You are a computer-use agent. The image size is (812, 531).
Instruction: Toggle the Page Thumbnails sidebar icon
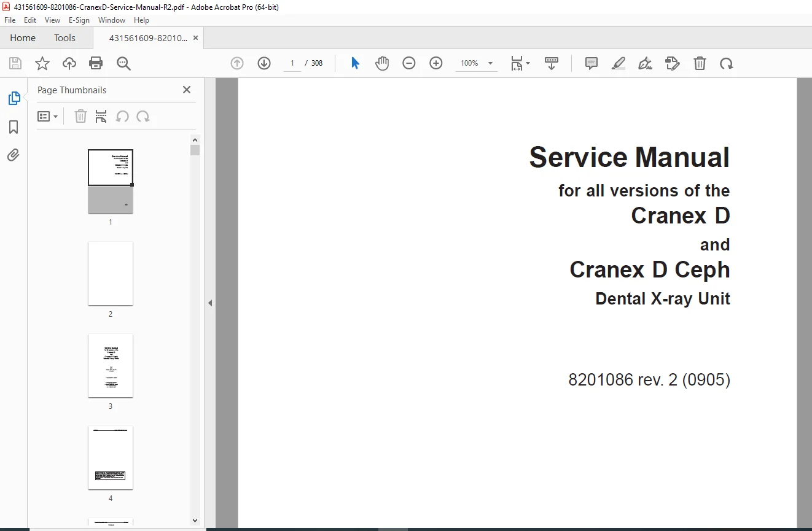tap(14, 98)
